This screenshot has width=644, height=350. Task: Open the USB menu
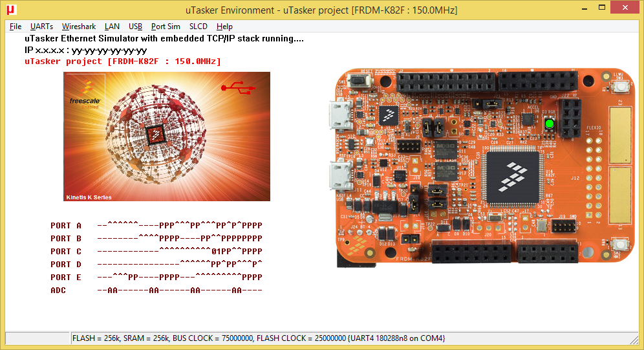[135, 27]
